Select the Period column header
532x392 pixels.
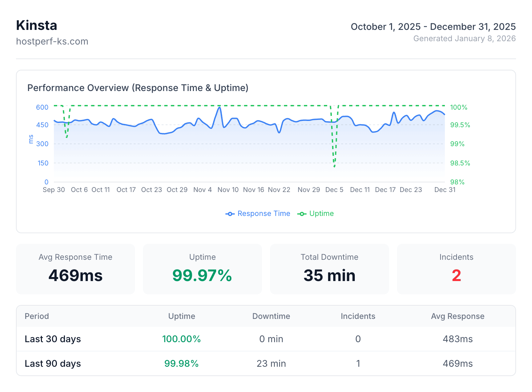(37, 316)
